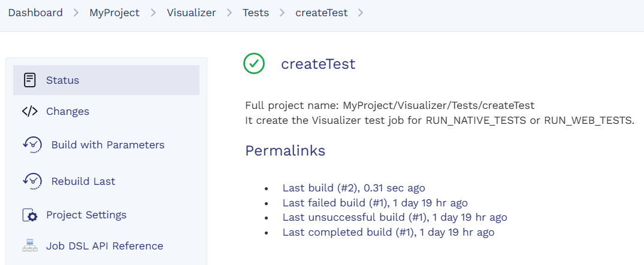Open the Last completed build (#1) permalink
Image resolution: width=644 pixels, height=265 pixels.
pos(388,232)
